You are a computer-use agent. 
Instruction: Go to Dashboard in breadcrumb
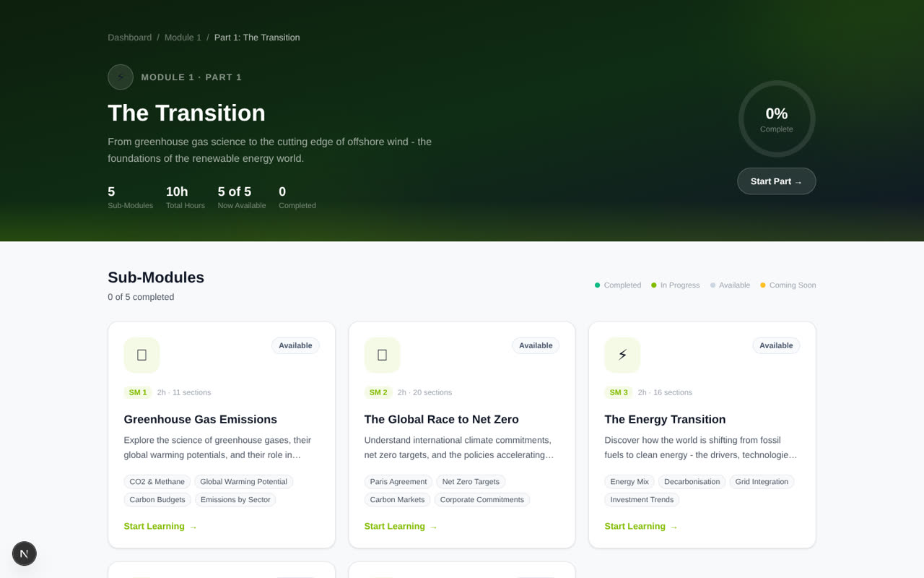coord(130,38)
